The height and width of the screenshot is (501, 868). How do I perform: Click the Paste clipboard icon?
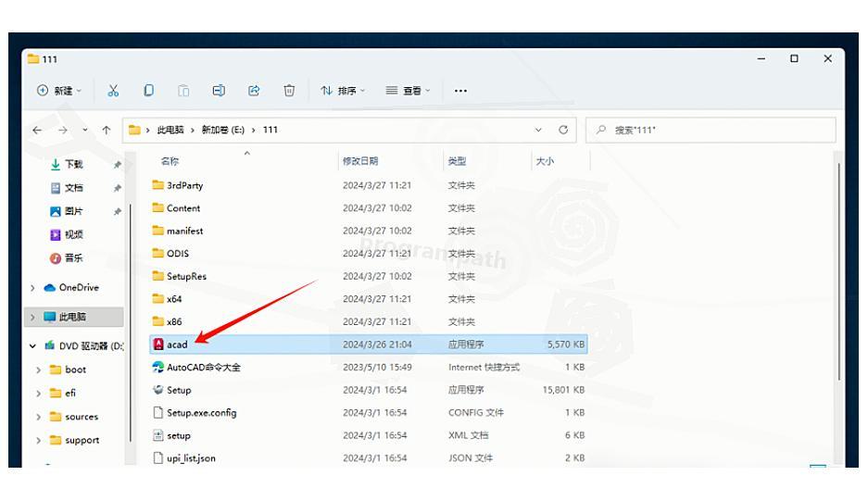[x=183, y=90]
